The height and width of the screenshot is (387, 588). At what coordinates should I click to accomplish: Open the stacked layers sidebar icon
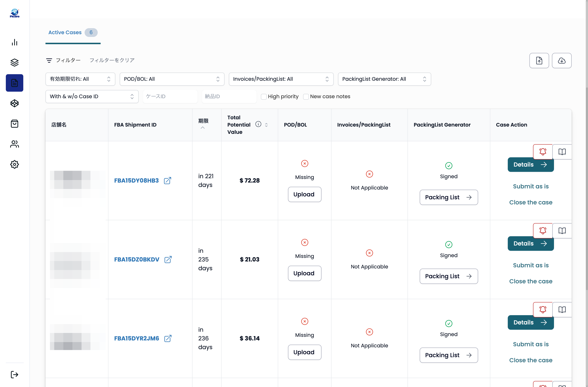[x=15, y=63]
